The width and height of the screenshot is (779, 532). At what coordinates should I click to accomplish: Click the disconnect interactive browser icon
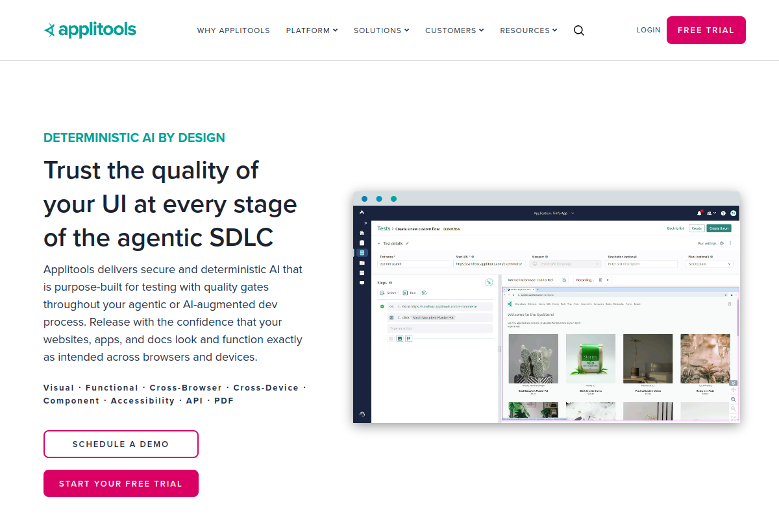(564, 280)
